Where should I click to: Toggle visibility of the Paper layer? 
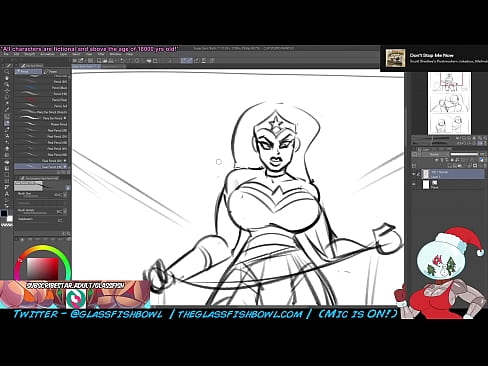[x=414, y=184]
